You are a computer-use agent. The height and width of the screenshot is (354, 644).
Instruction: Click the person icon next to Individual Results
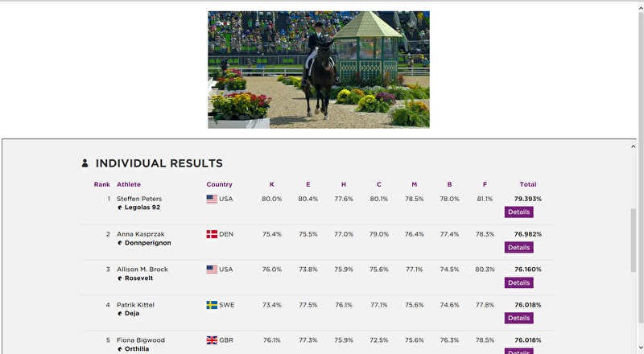(85, 163)
